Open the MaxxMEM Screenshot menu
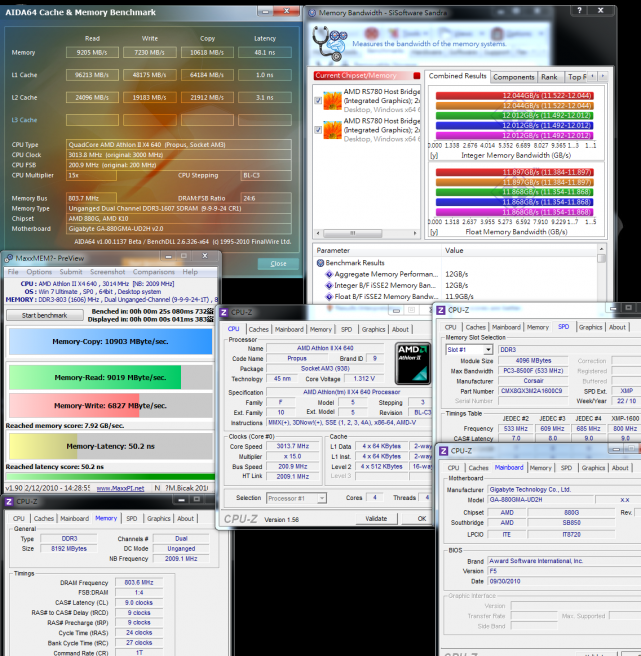This screenshot has width=641, height=656. tap(108, 272)
